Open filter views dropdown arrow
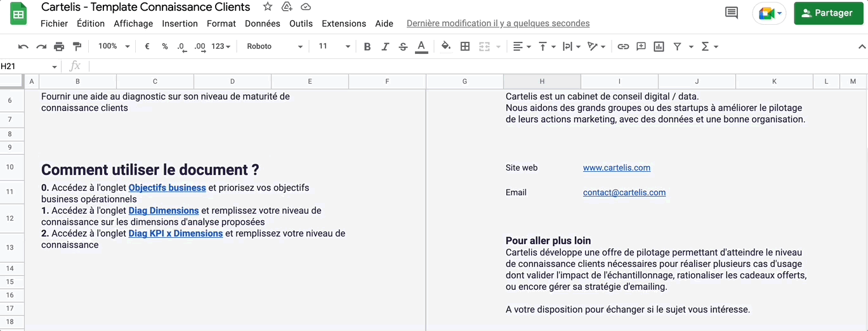 tap(691, 46)
